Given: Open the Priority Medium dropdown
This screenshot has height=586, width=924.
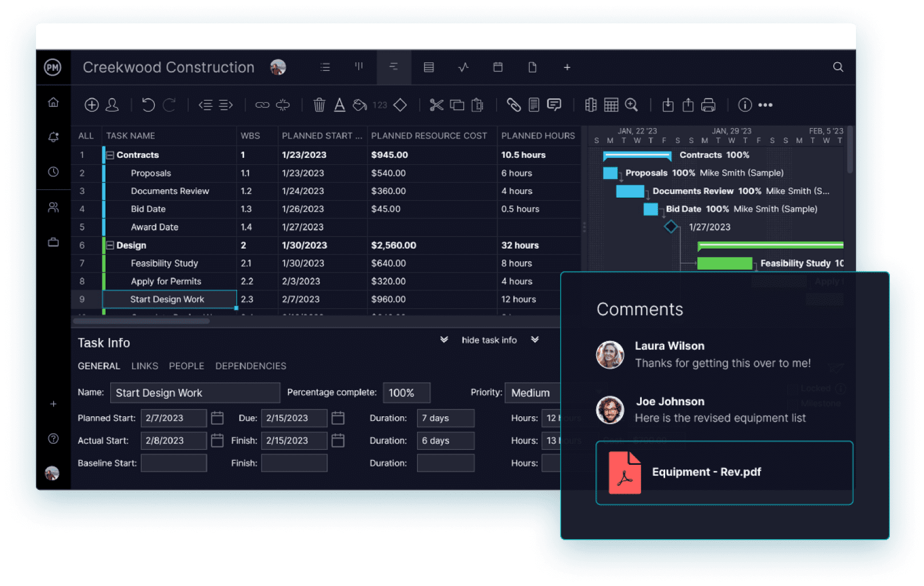Looking at the screenshot, I should pos(533,393).
